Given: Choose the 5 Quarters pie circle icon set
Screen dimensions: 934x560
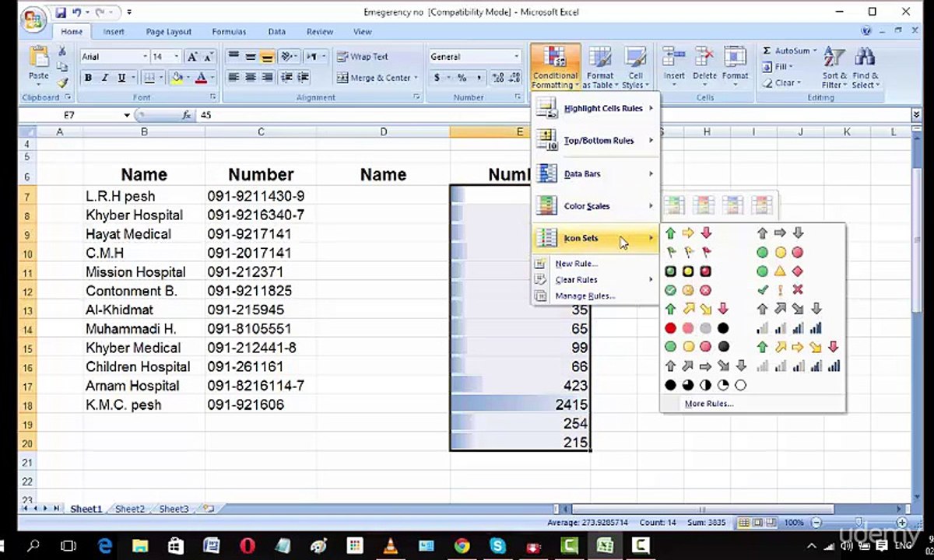Looking at the screenshot, I should point(705,385).
